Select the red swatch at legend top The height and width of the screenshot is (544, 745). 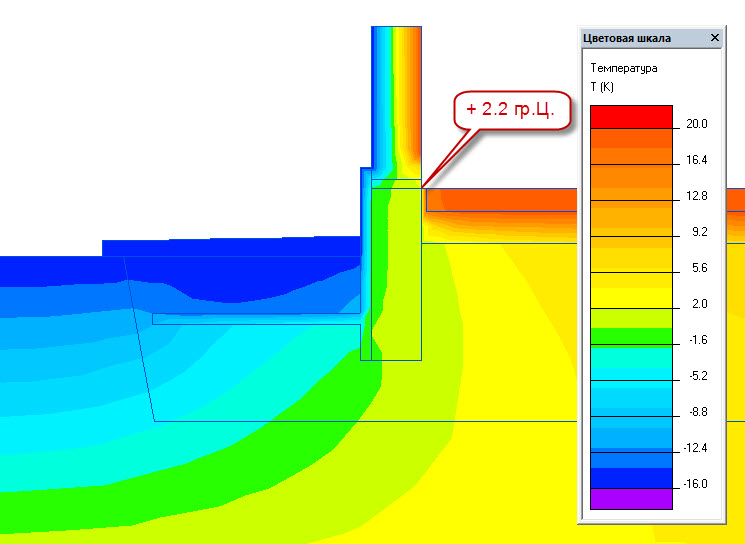point(631,116)
